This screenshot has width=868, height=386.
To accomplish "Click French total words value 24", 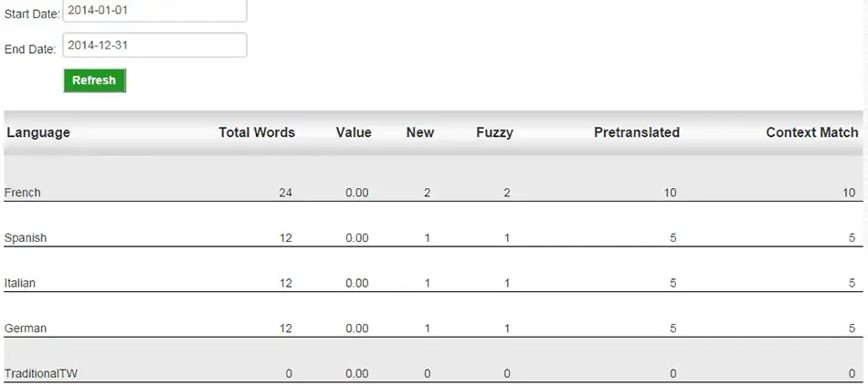I will [x=285, y=193].
